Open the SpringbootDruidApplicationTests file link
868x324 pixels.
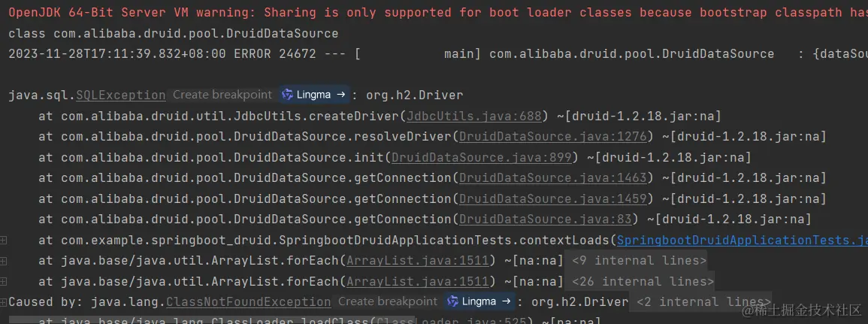tap(742, 241)
